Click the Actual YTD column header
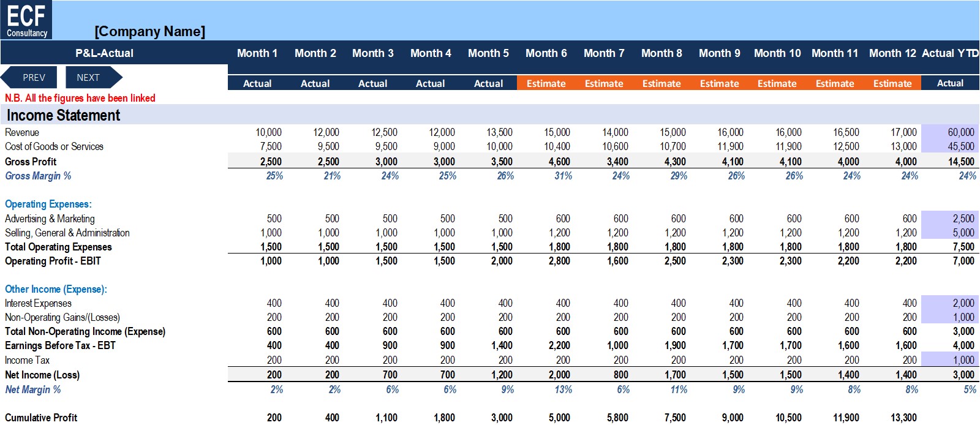This screenshot has height=425, width=980. click(950, 53)
